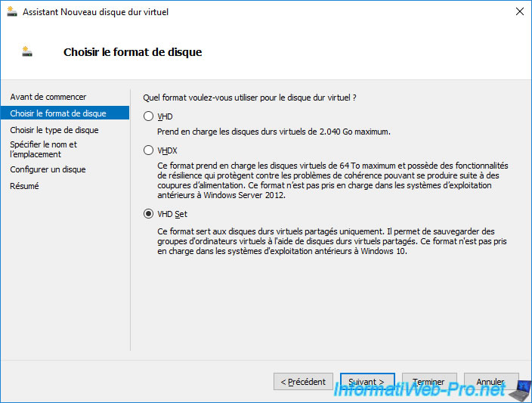
Task: Open Spécifier le nom et l'emplacement step
Action: (x=44, y=149)
